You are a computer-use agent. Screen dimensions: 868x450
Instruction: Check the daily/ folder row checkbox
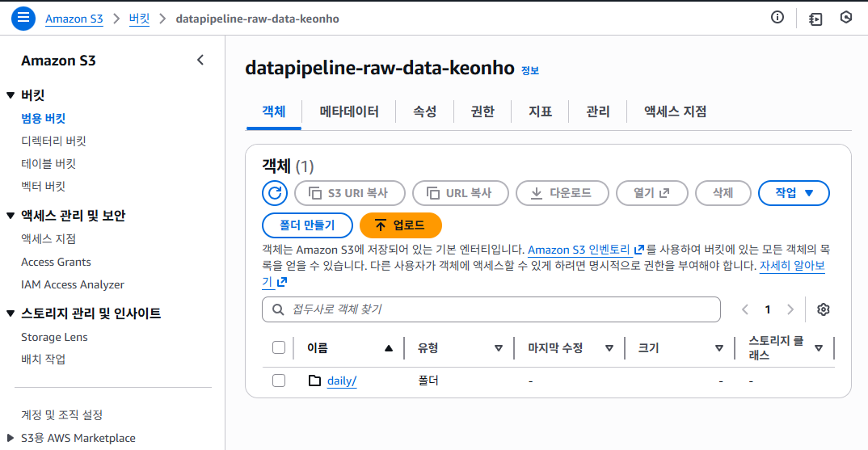coord(279,381)
